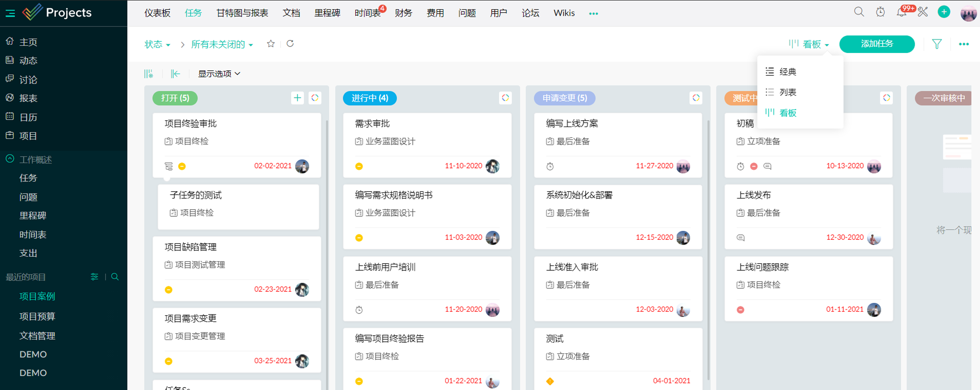Mark view as favorite with star icon
This screenshot has width=980, height=390.
pos(270,44)
